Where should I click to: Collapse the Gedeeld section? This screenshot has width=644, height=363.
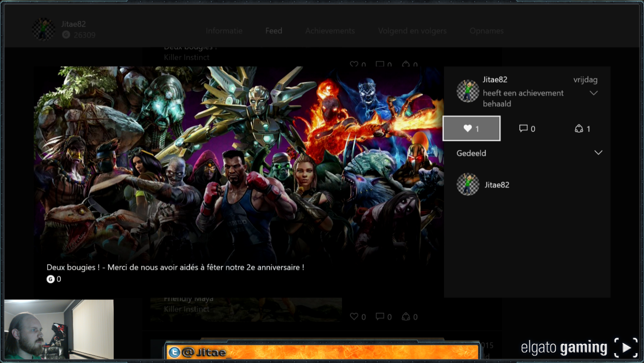coord(598,153)
